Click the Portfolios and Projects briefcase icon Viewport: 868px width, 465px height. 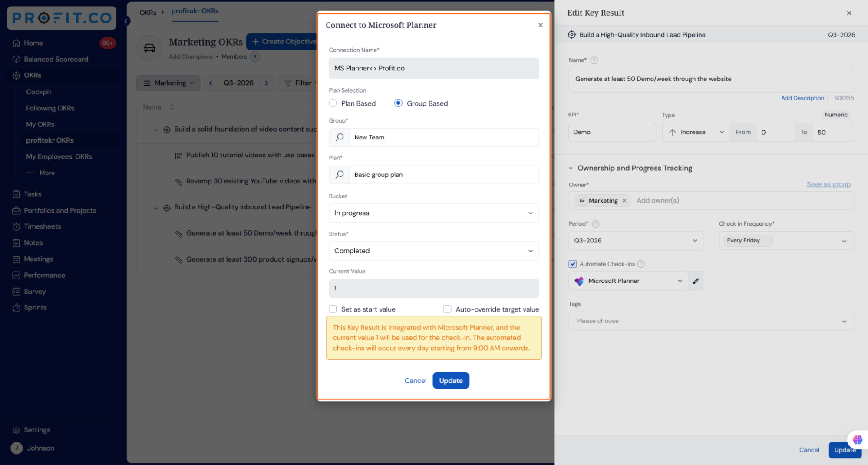tap(17, 210)
